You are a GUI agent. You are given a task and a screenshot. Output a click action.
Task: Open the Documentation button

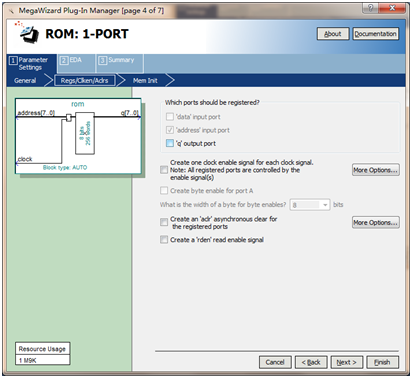pos(375,34)
